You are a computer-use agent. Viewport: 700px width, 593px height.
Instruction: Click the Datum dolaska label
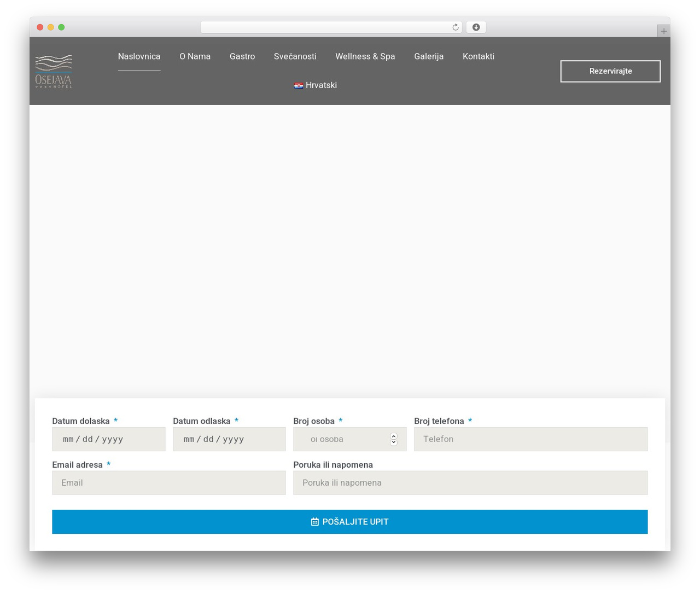(81, 421)
